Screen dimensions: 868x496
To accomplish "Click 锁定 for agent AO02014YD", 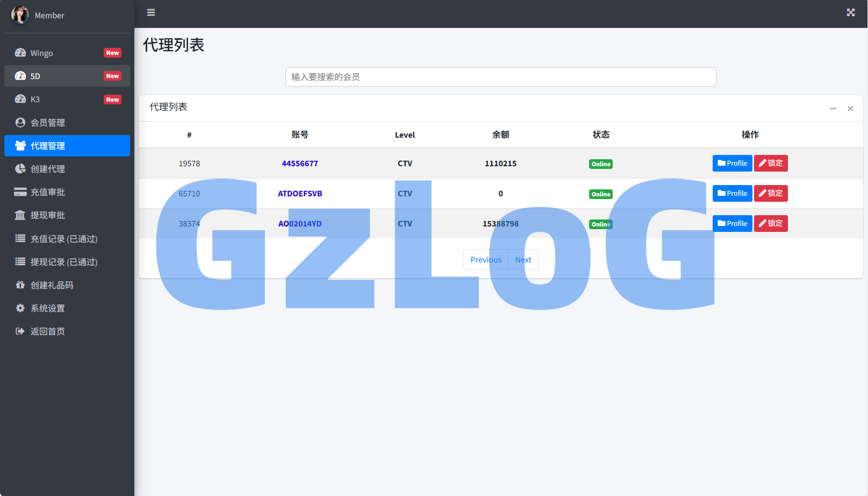I will (771, 223).
